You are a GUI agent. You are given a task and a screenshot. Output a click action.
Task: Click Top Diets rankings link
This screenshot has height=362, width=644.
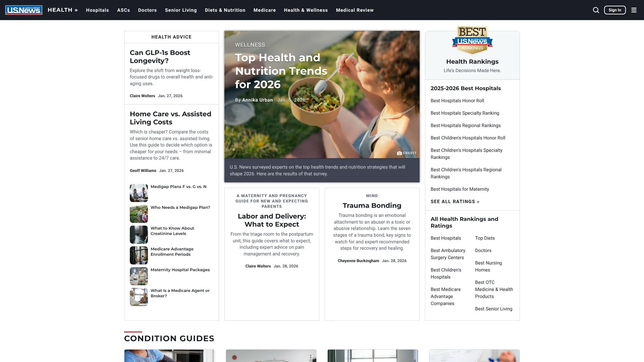tap(485, 238)
